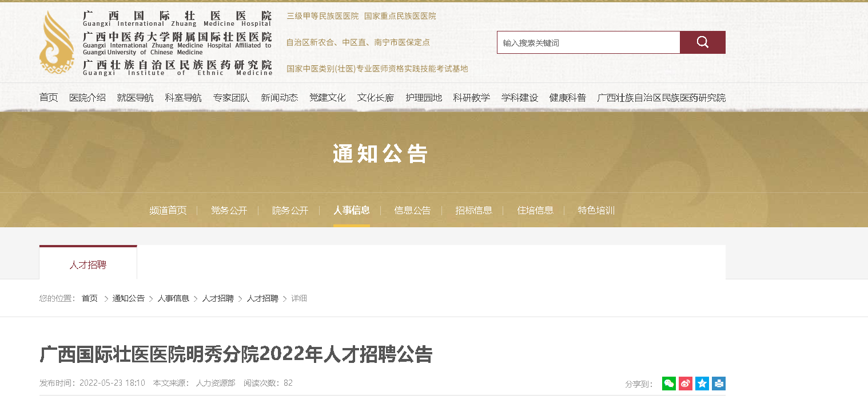Screen dimensions: 868x407
Task: Select 人事信息 channel tab
Action: [352, 210]
